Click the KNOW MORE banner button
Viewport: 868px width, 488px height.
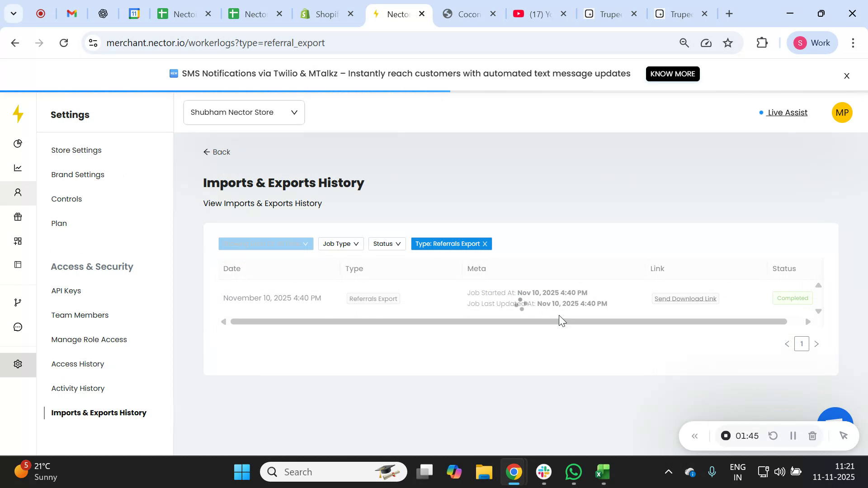(673, 74)
